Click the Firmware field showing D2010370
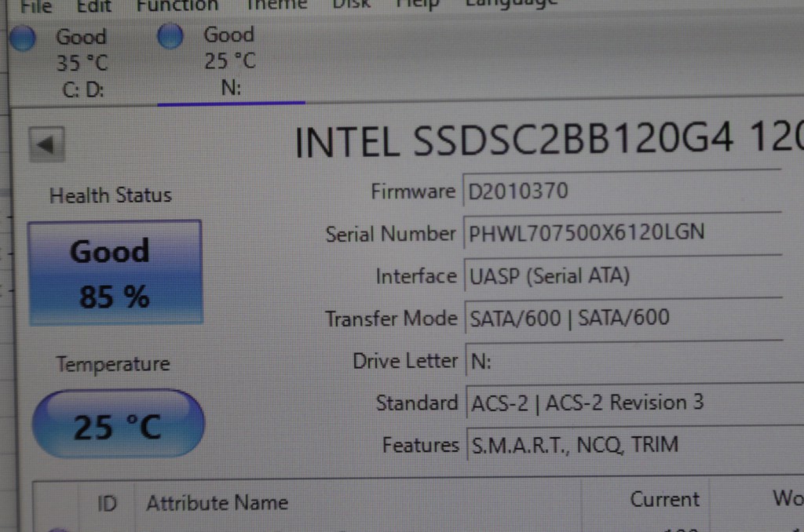 pyautogui.click(x=620, y=191)
